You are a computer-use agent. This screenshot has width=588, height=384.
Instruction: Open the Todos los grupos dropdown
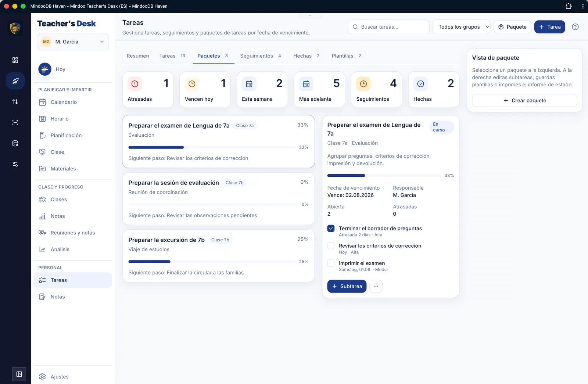tap(462, 27)
